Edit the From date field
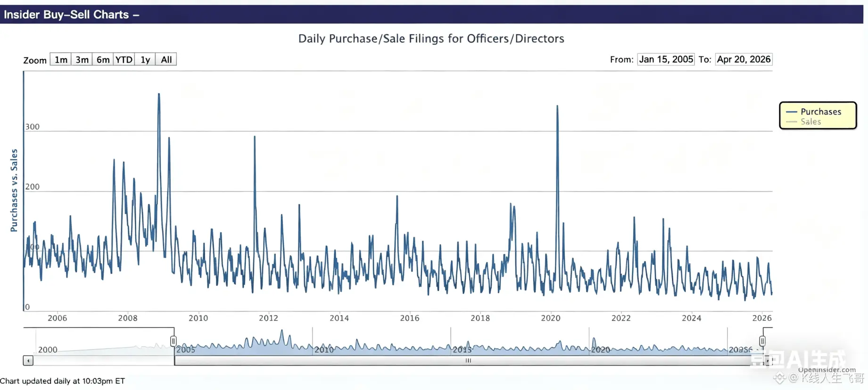Screen dimensions: 868x390 pyautogui.click(x=666, y=59)
